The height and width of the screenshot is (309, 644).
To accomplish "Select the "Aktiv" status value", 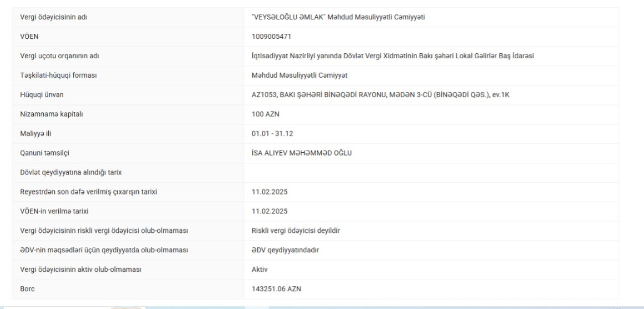I will [260, 270].
